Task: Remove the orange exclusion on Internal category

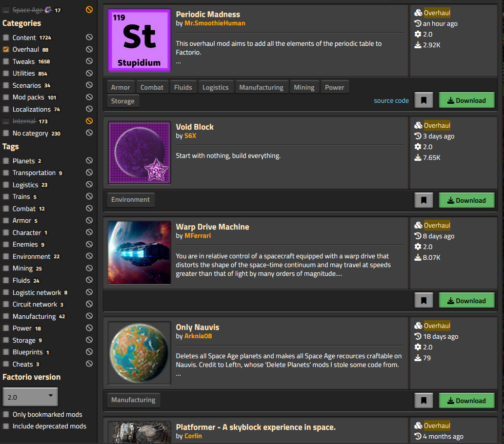Action: (89, 121)
